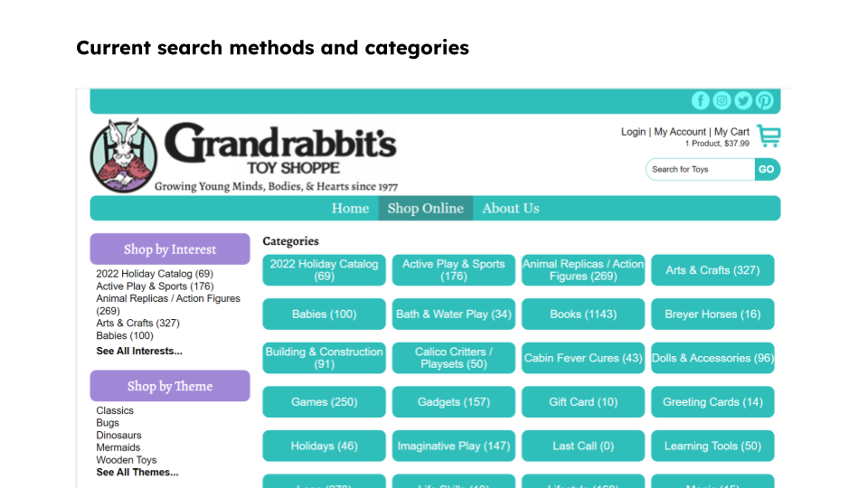This screenshot has height=488, width=868.
Task: Open sidebar link Arts & Crafts (327)
Action: tap(137, 324)
